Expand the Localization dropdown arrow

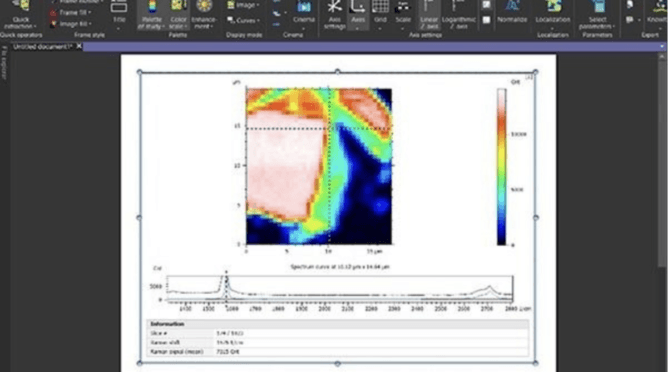click(x=553, y=28)
